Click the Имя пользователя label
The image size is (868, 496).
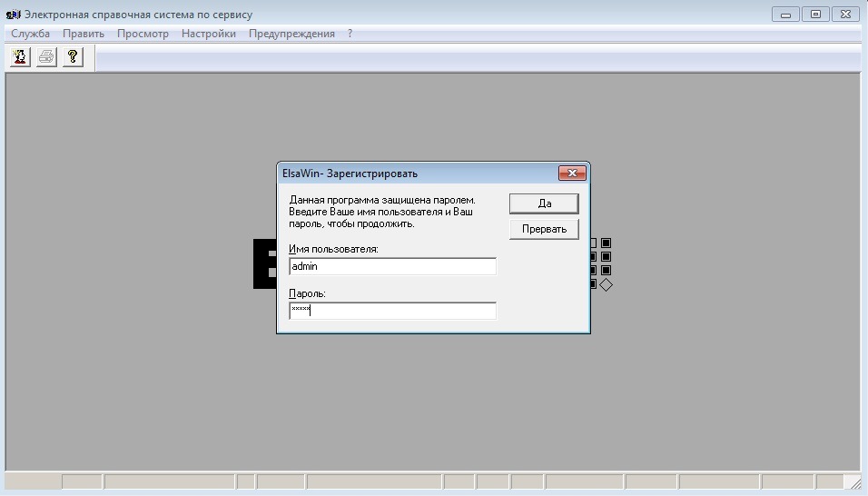tap(333, 249)
